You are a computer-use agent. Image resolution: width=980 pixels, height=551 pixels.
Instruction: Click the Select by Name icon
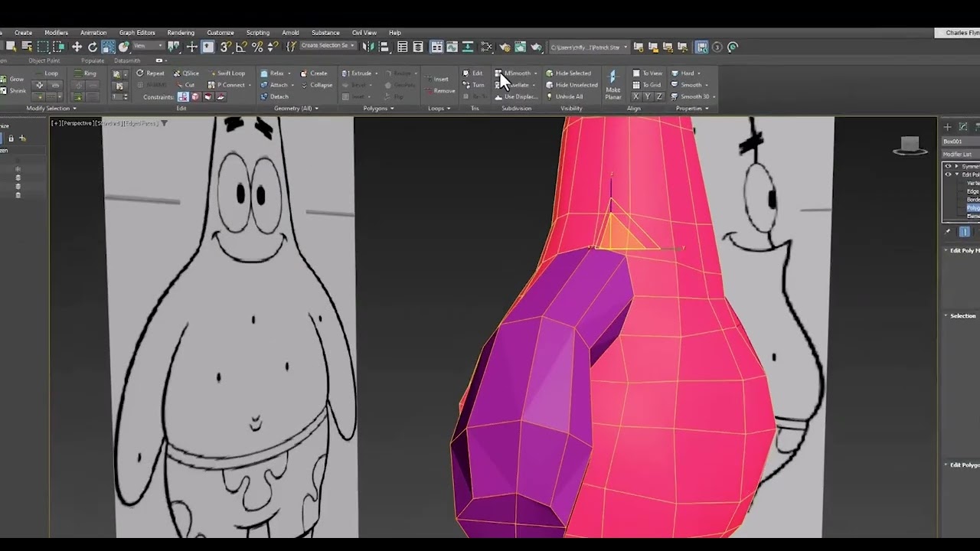tap(27, 47)
